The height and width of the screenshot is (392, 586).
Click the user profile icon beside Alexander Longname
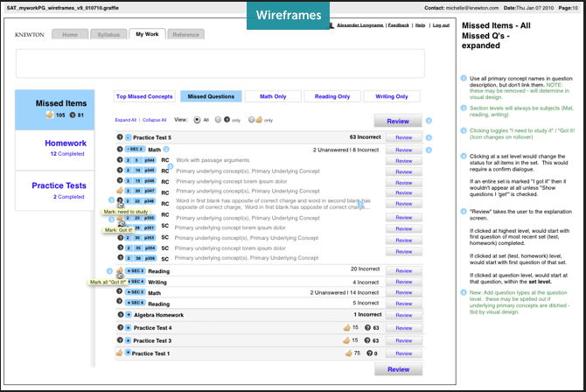click(333, 25)
